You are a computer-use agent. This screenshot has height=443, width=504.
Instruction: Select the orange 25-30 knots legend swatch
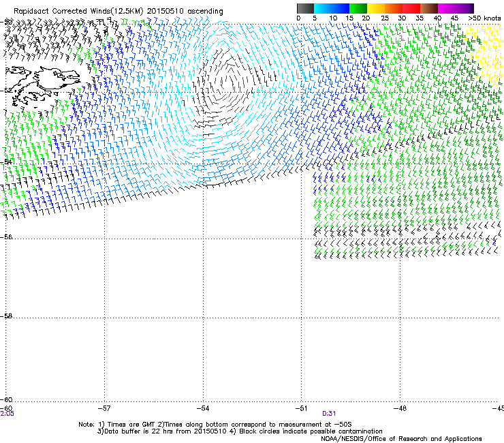393,8
